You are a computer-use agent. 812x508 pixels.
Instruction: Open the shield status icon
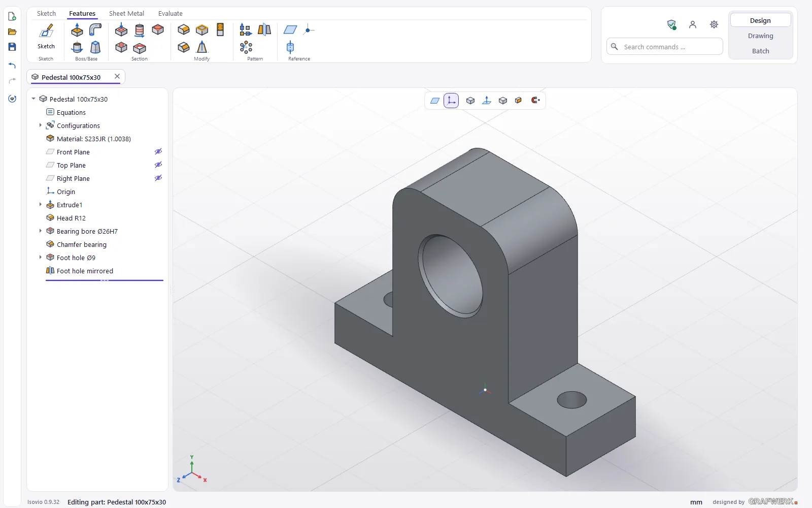point(671,24)
